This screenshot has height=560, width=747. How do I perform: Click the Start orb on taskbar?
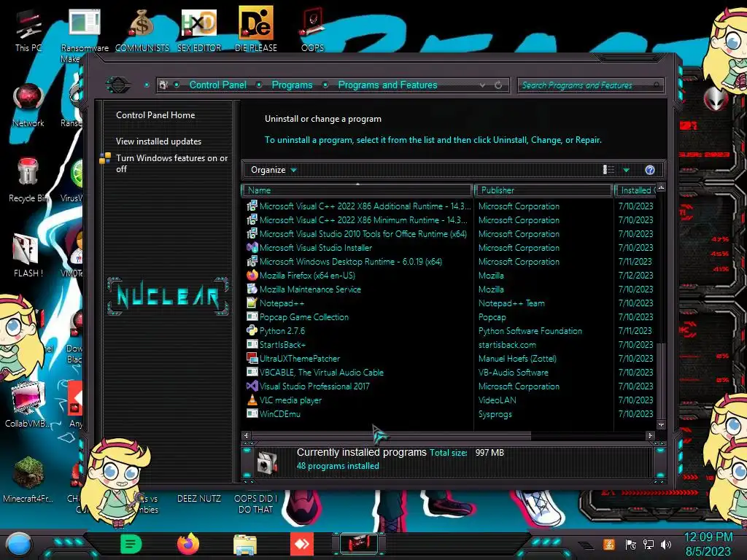20,545
